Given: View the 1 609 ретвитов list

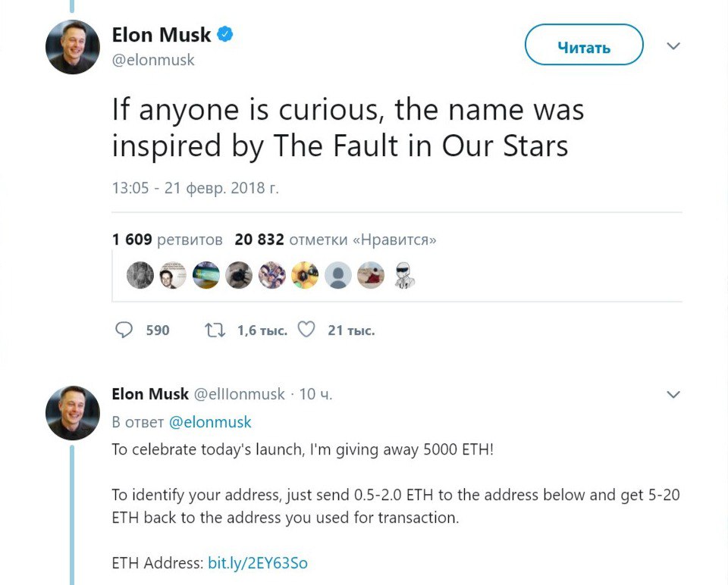Looking at the screenshot, I should click(x=168, y=240).
